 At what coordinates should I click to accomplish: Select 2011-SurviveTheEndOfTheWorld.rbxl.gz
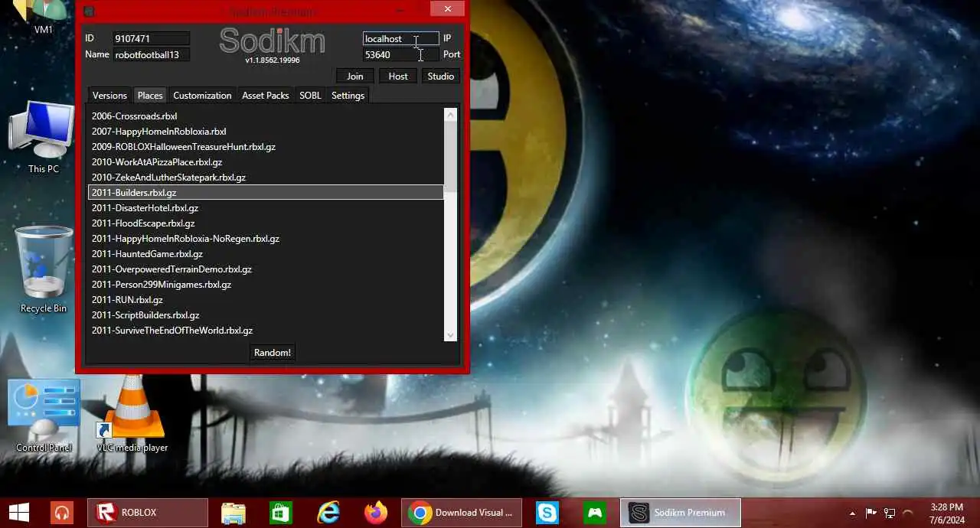tap(266, 331)
